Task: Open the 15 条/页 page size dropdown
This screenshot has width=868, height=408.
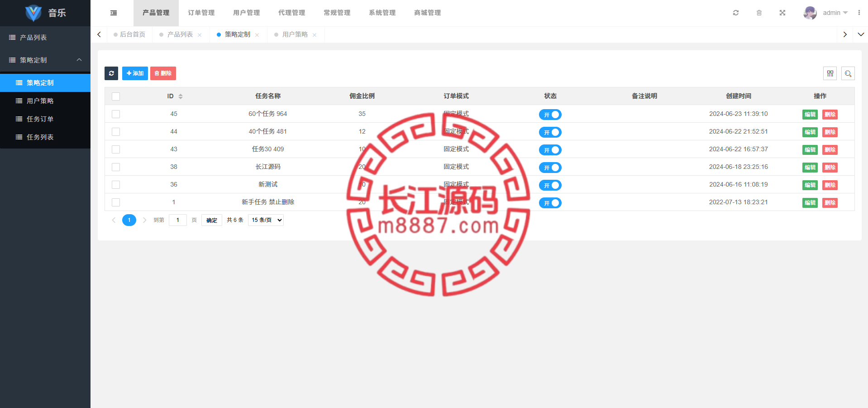Action: pos(266,220)
